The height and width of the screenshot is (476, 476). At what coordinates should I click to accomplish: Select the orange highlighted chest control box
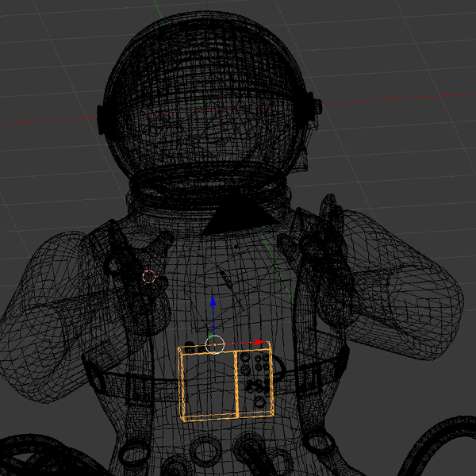[226, 382]
